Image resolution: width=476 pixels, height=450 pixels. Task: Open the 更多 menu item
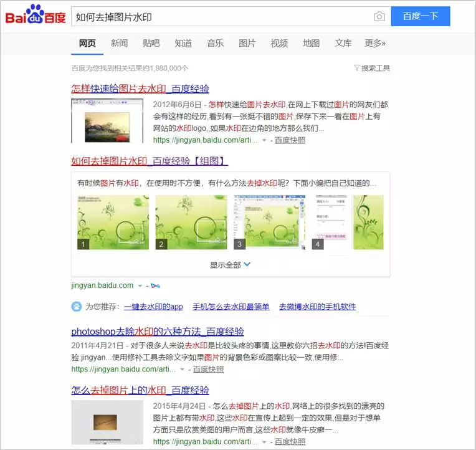[375, 43]
